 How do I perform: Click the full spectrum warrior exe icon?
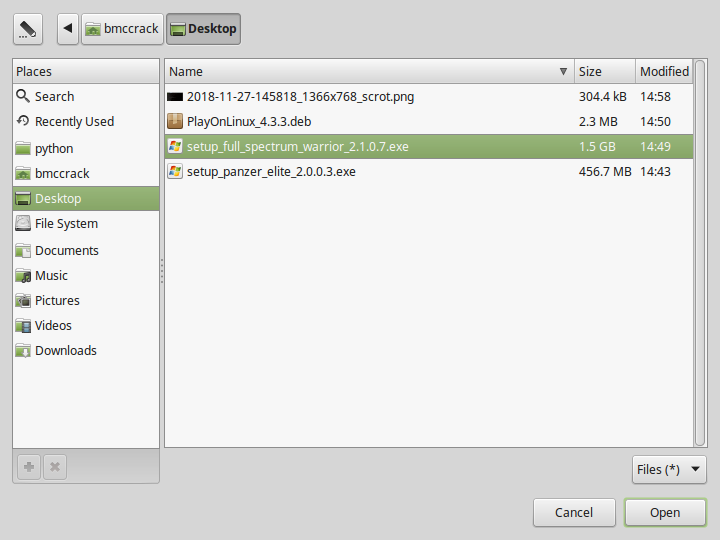tap(175, 146)
